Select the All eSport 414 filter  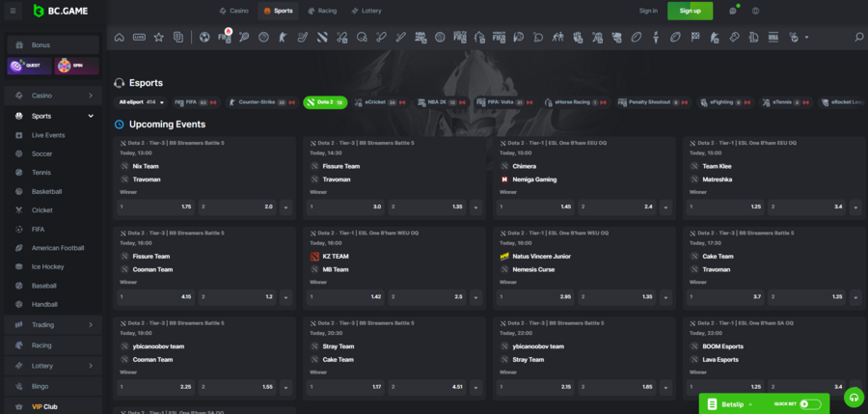(x=141, y=102)
